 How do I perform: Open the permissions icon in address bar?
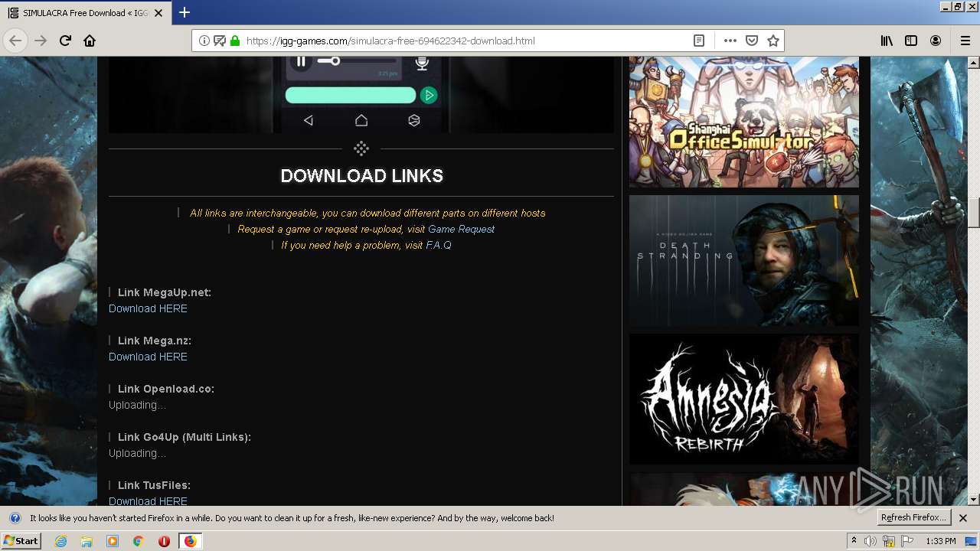[220, 41]
